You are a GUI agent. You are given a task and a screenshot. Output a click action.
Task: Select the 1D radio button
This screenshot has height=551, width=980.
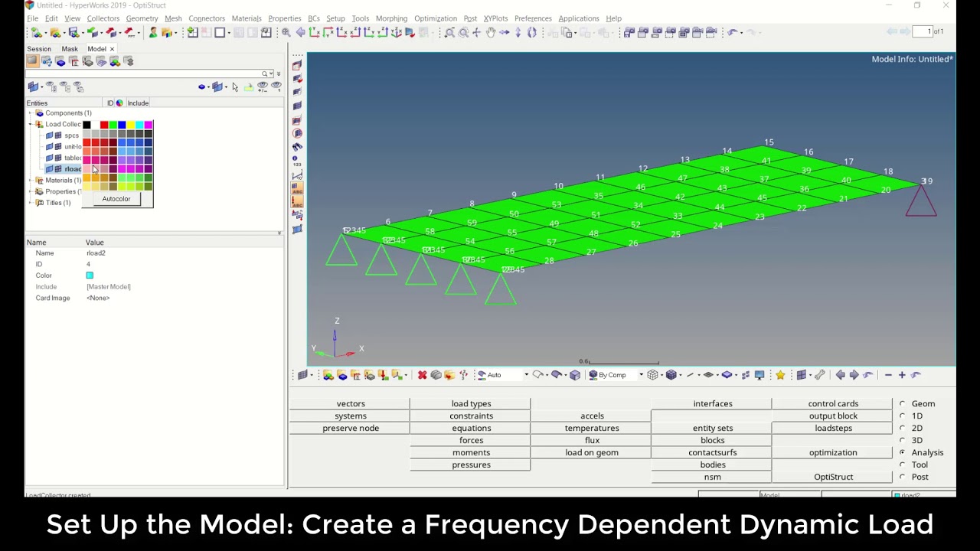[902, 416]
